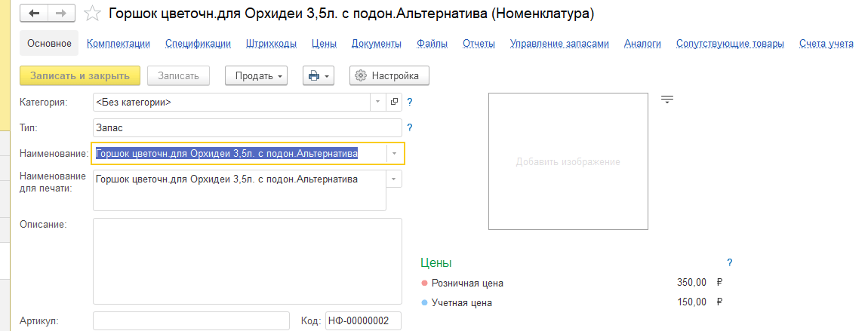Add item to favorites with star icon
This screenshot has height=331, width=868.
pos(92,14)
